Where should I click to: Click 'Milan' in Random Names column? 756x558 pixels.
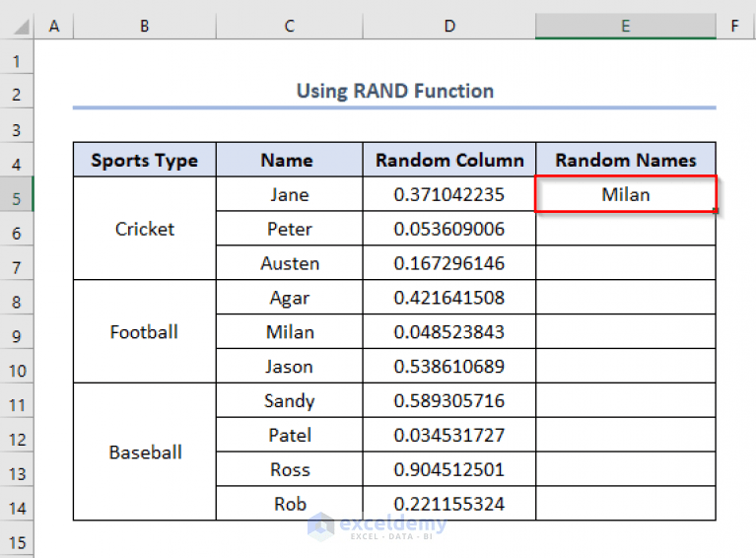coord(625,194)
